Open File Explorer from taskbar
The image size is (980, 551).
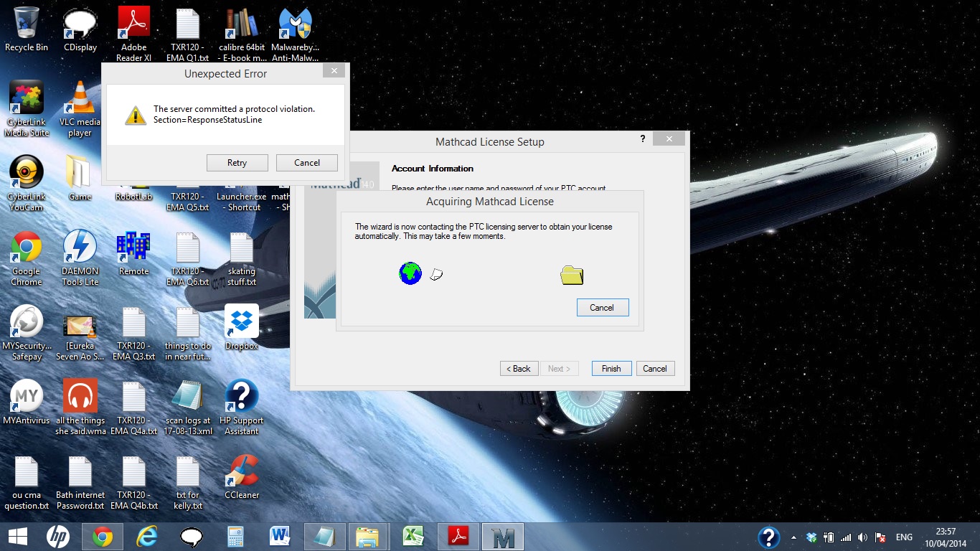point(367,537)
